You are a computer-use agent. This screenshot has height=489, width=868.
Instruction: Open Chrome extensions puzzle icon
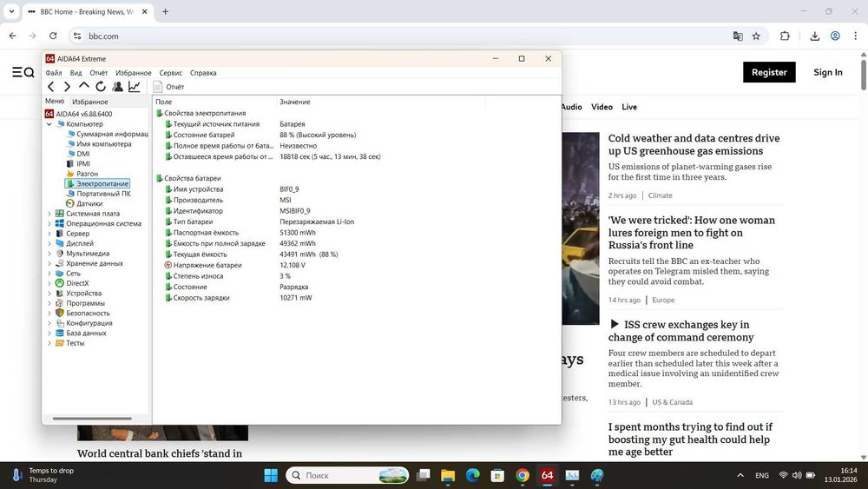click(x=785, y=36)
